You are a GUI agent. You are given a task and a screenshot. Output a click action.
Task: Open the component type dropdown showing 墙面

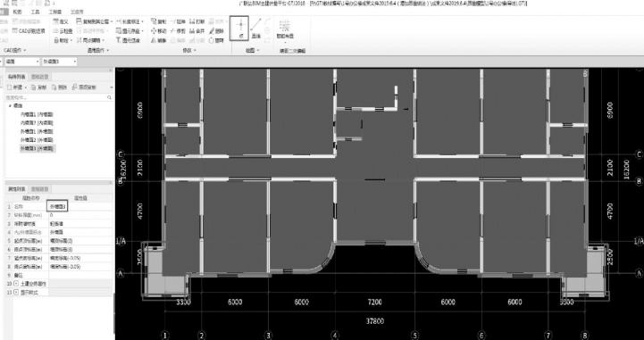point(22,62)
